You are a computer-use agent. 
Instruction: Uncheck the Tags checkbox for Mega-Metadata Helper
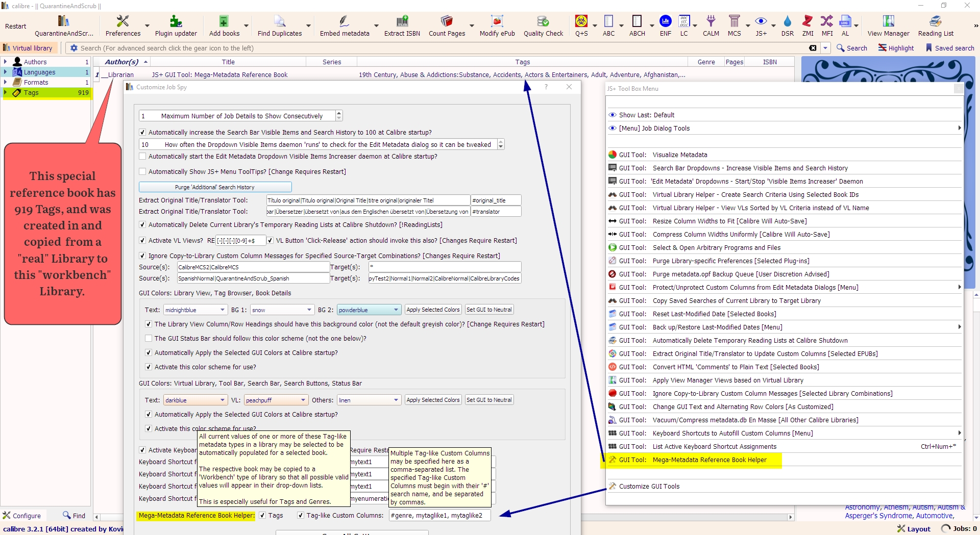[x=263, y=516]
